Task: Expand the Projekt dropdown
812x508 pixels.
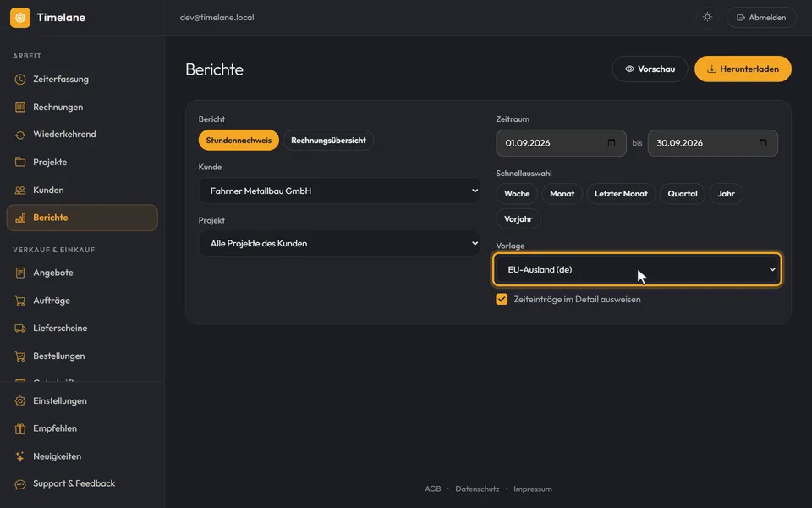Action: coord(340,243)
